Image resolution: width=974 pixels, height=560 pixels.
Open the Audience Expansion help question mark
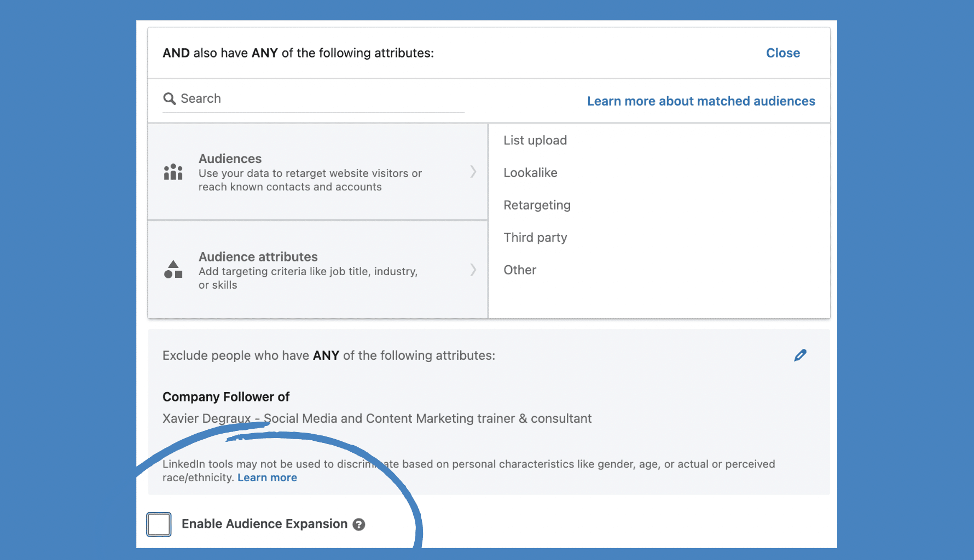(x=359, y=524)
